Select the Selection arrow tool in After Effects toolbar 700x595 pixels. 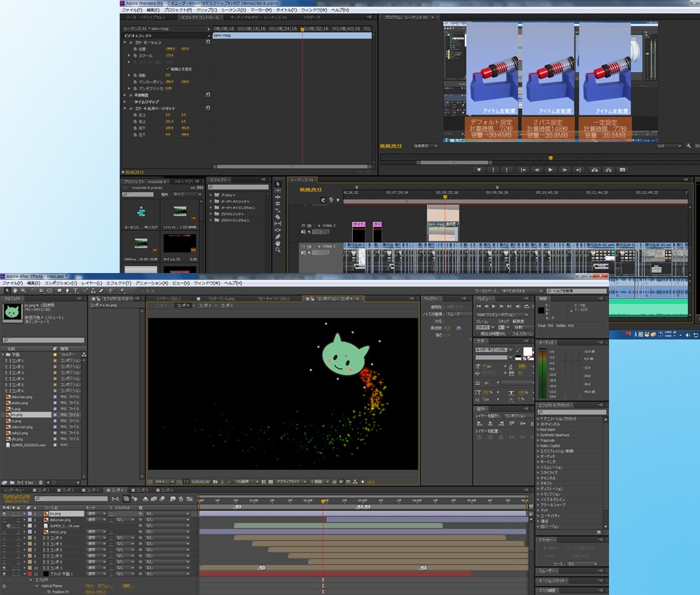(x=7, y=290)
